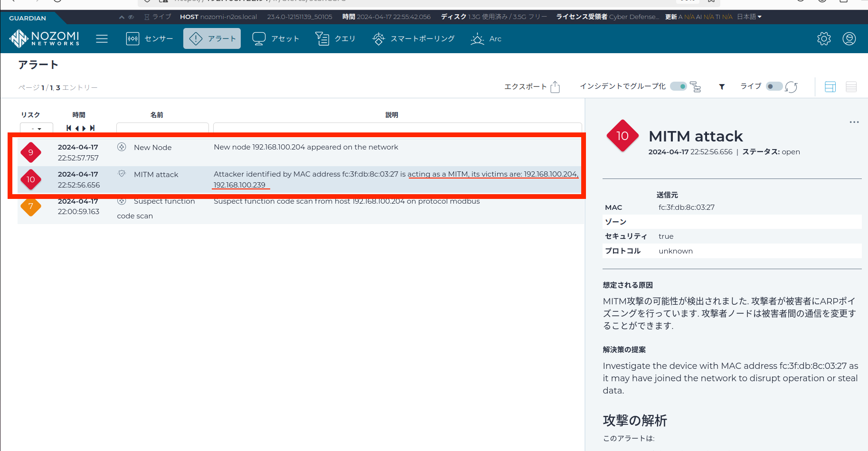Jump to the last time page arrow

[x=92, y=128]
